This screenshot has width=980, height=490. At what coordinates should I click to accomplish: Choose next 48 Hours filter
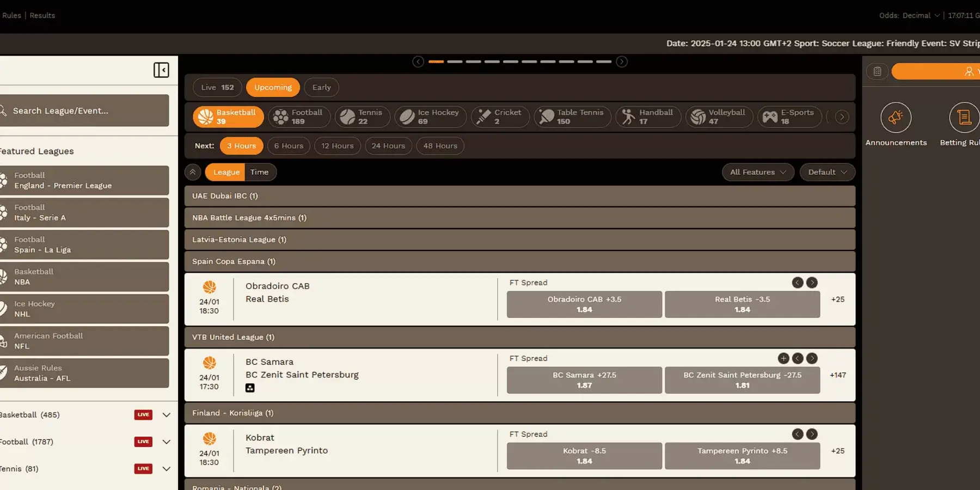(440, 146)
